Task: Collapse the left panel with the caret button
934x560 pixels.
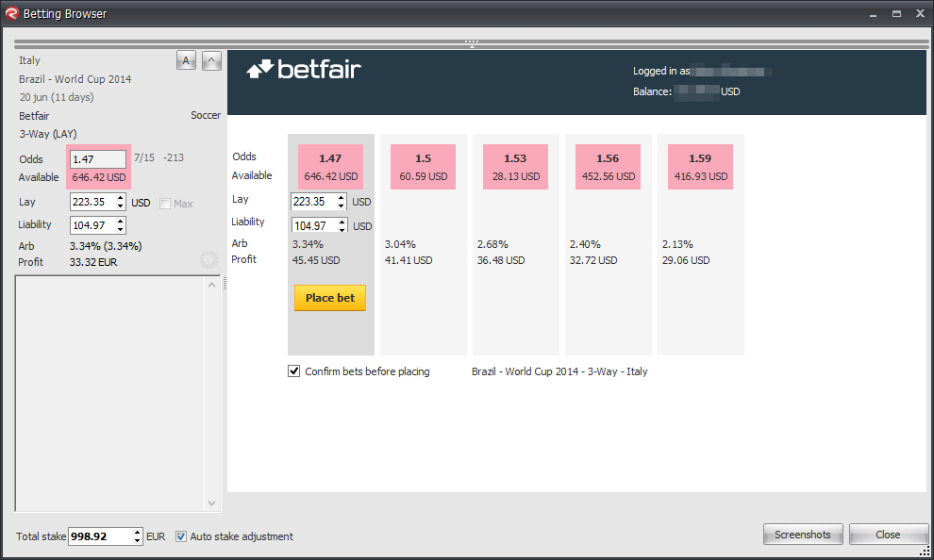Action: click(211, 60)
